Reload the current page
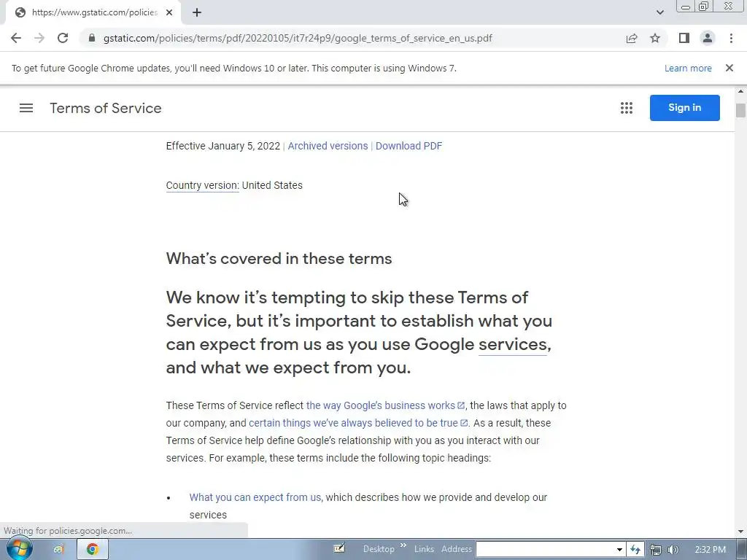Screen dimensions: 747x560 63,38
